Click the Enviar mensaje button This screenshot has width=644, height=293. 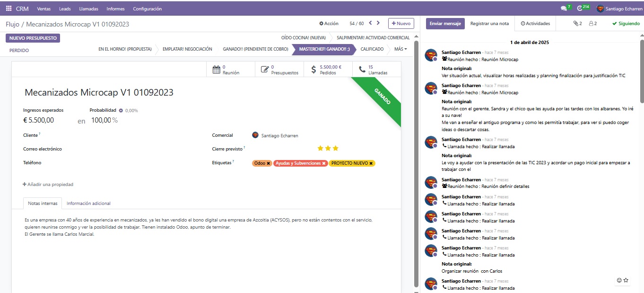click(445, 24)
